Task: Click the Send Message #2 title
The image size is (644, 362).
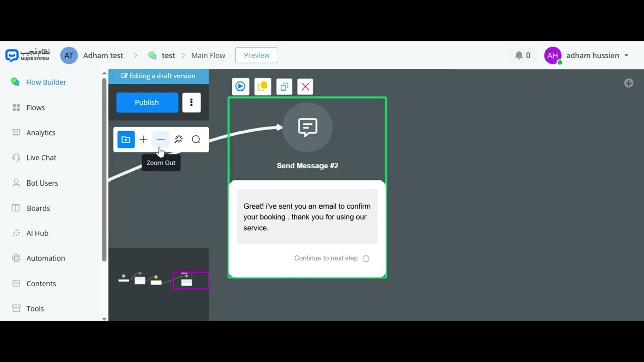Action: point(307,166)
